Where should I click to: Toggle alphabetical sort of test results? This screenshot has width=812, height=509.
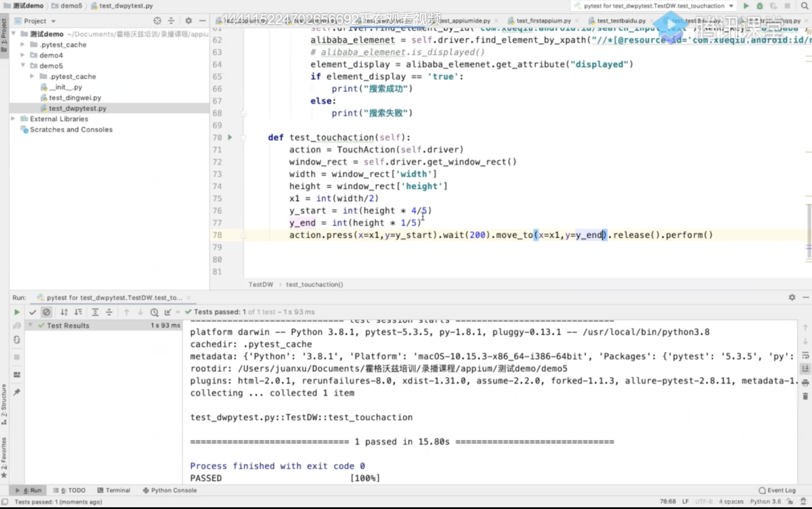tap(64, 312)
